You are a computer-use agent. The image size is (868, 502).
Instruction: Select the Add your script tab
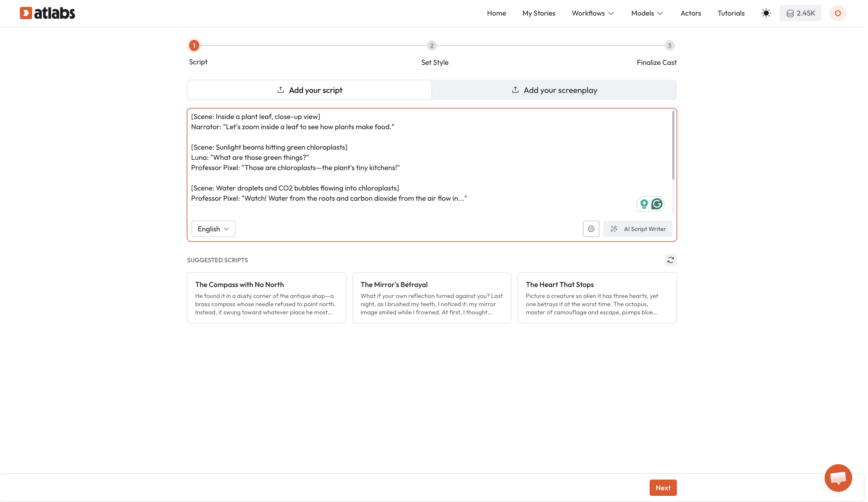click(309, 90)
